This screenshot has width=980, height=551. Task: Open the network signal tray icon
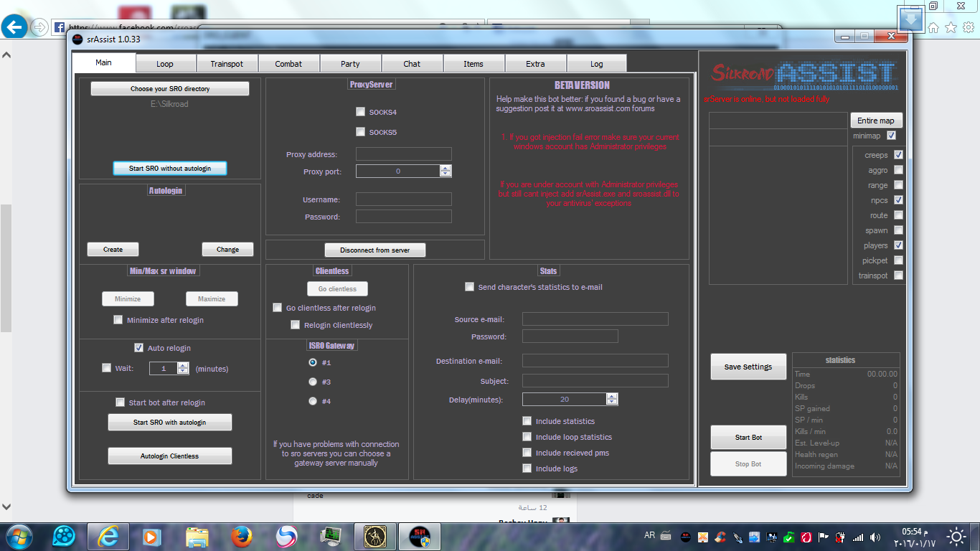coord(858,537)
